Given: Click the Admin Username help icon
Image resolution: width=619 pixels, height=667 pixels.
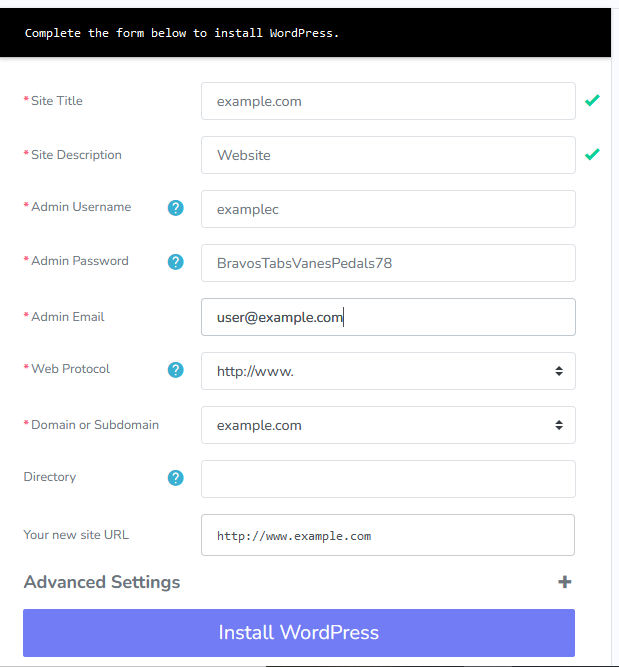Looking at the screenshot, I should click(x=176, y=208).
